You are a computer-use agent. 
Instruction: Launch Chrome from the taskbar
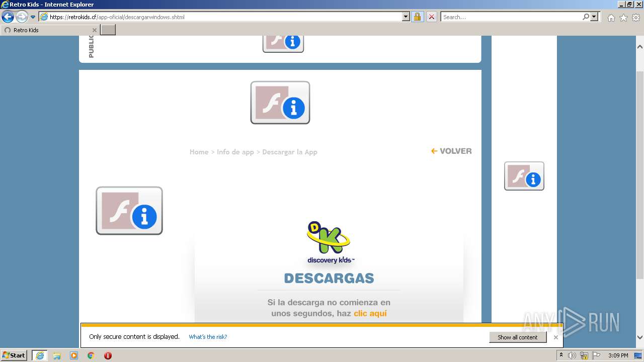91,355
